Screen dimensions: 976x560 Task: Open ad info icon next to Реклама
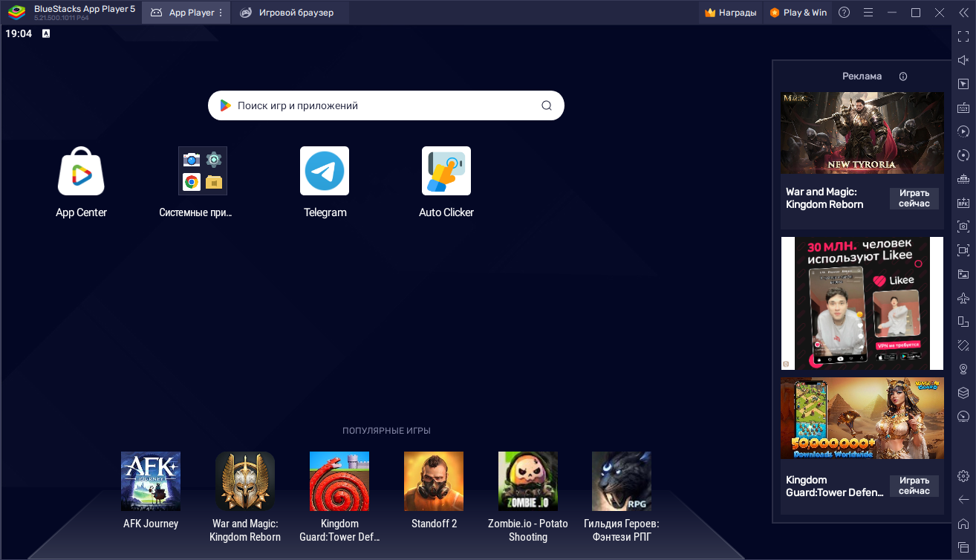903,76
